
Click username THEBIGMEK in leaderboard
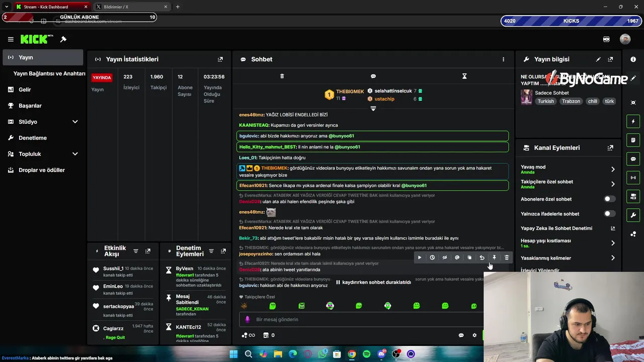pos(350,92)
